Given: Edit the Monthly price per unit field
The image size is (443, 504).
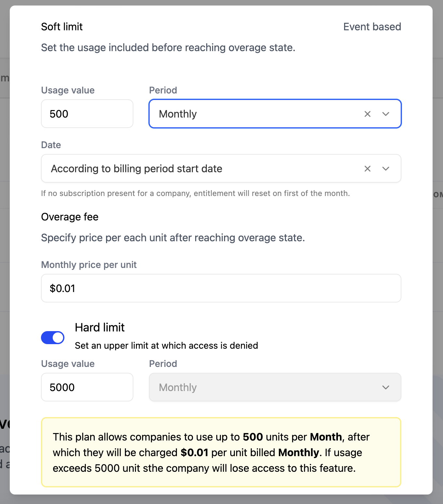Looking at the screenshot, I should tap(221, 288).
